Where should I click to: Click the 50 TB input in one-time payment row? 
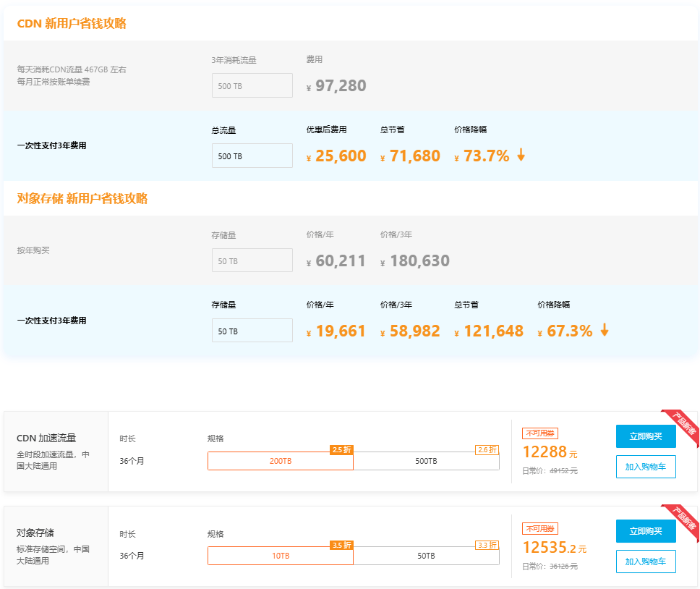tap(252, 331)
